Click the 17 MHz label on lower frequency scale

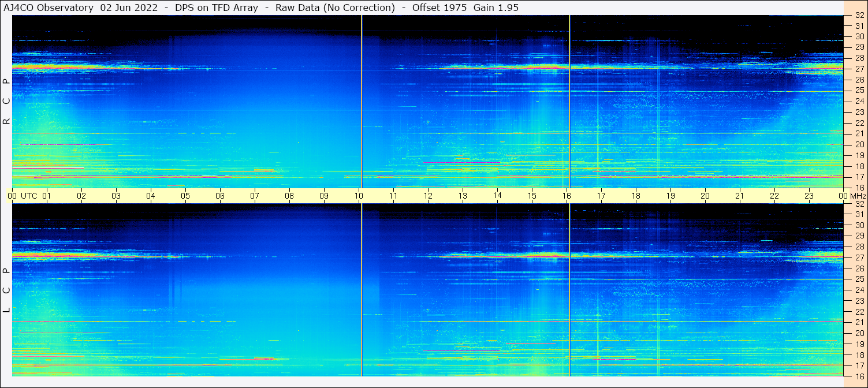point(859,365)
